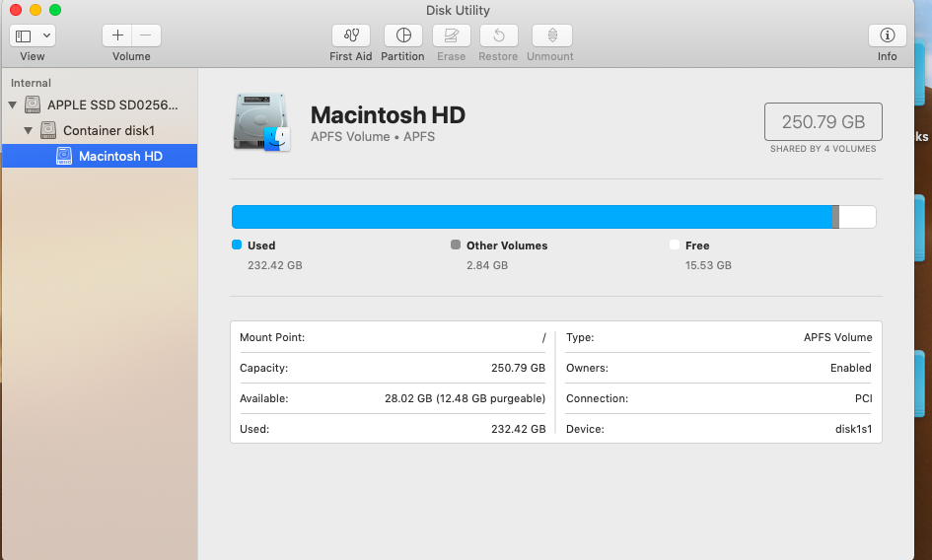932x560 pixels.
Task: Click the Macintosh HD title heading
Action: pos(388,114)
